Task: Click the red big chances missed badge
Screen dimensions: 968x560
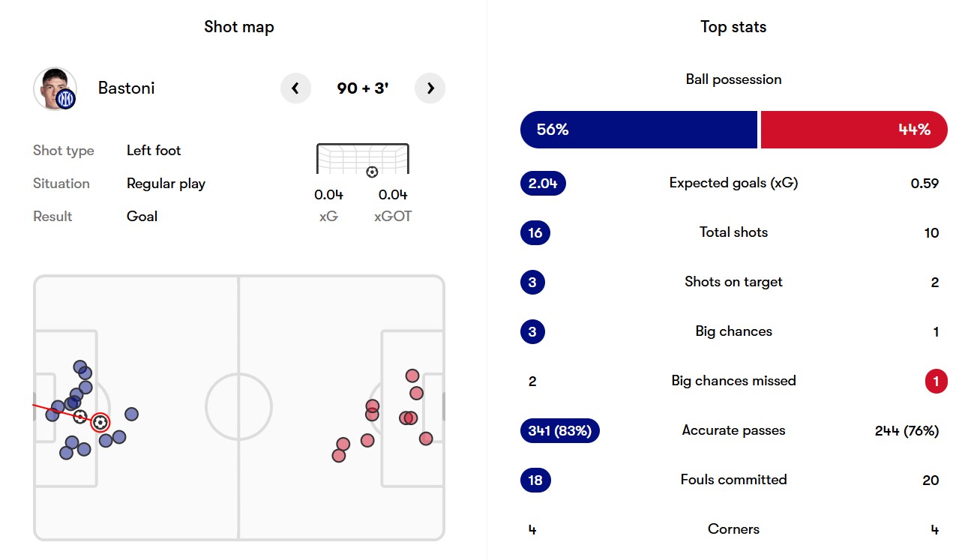Action: [935, 381]
